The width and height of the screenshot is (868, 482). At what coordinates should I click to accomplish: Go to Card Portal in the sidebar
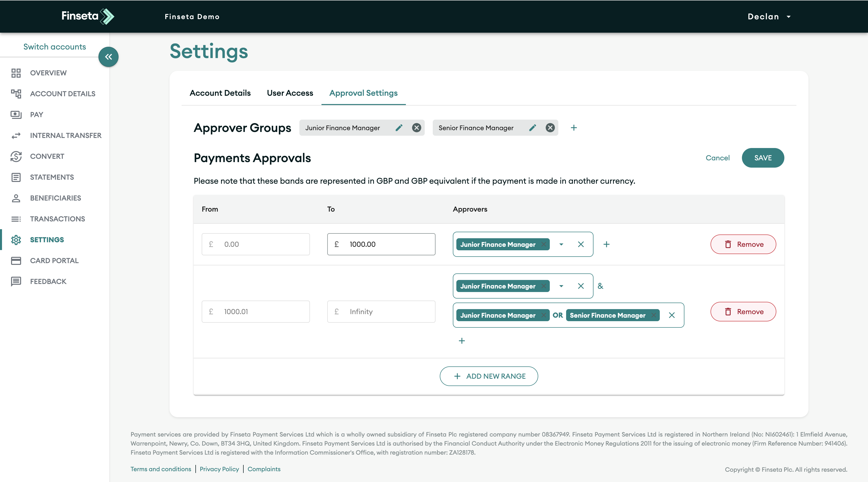tap(54, 261)
